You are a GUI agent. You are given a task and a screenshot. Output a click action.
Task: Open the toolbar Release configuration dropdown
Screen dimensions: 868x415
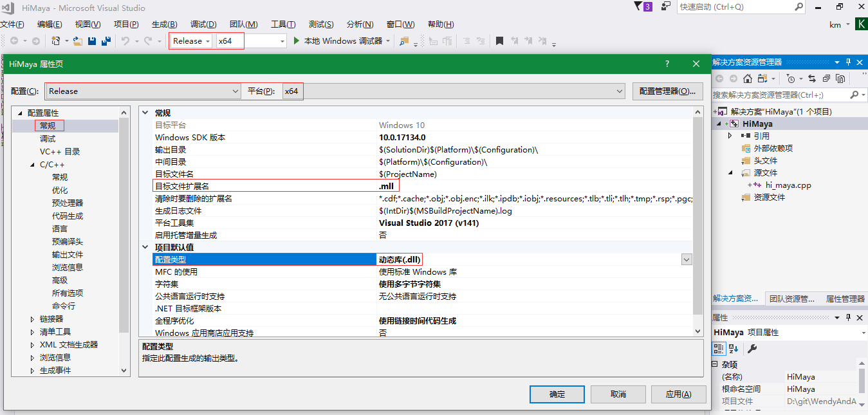pyautogui.click(x=208, y=41)
